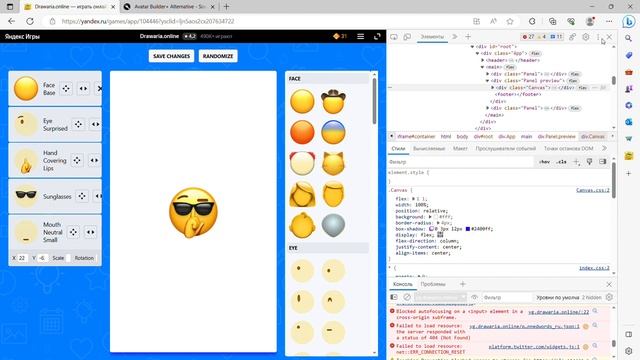Viewport: 640px width, 360px height.
Task: Switch to the Проблемы drawer tab
Action: coord(433,284)
